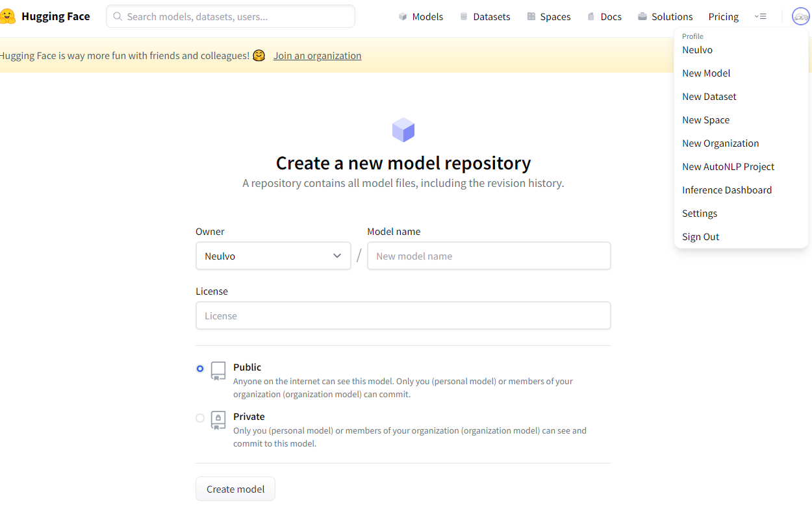Click the Hugging Face home text link
This screenshot has height=516, width=812.
coord(56,16)
